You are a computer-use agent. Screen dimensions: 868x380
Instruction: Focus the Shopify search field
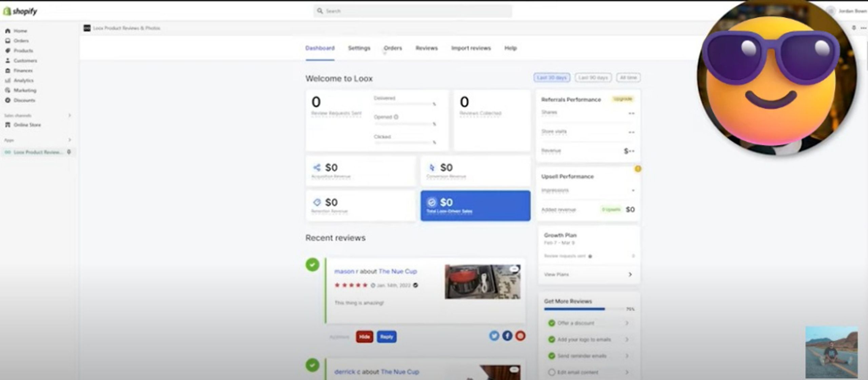click(413, 11)
